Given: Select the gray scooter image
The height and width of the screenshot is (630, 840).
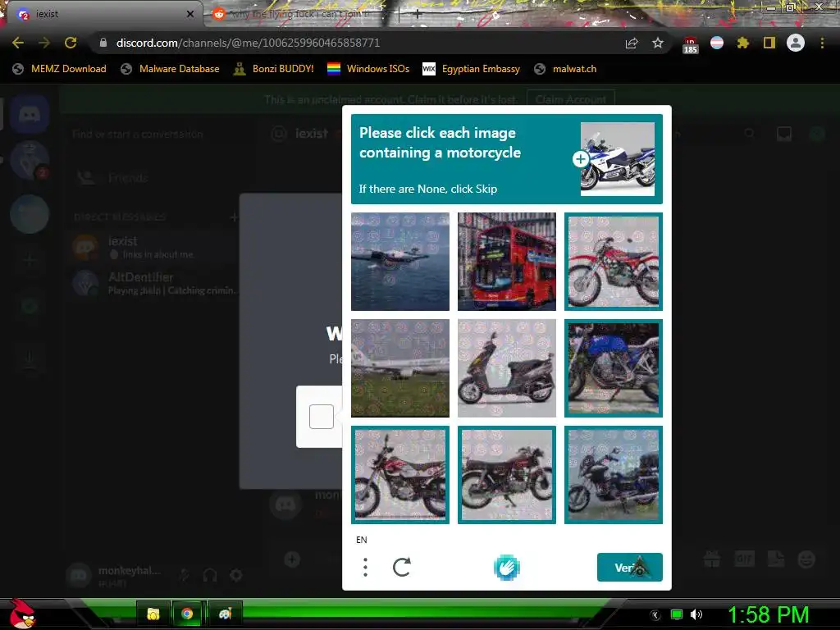Looking at the screenshot, I should click(x=507, y=368).
